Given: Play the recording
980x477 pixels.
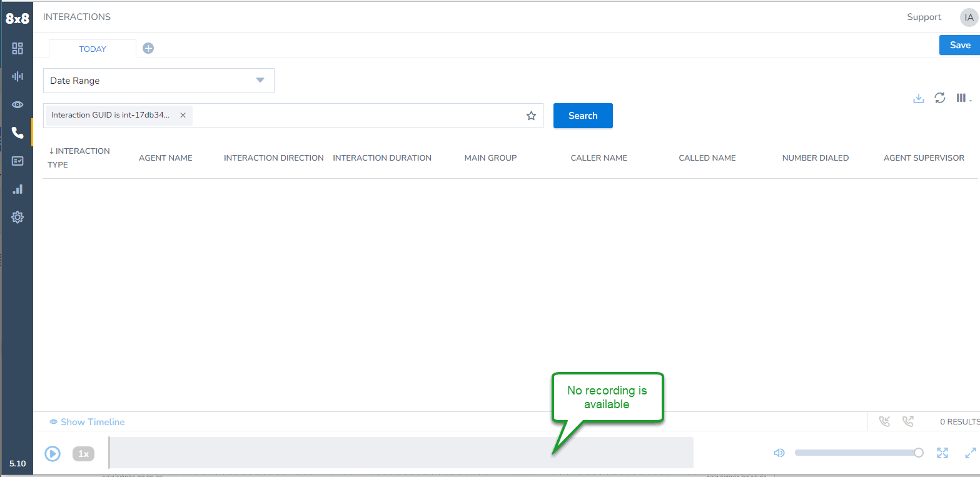Looking at the screenshot, I should coord(53,454).
